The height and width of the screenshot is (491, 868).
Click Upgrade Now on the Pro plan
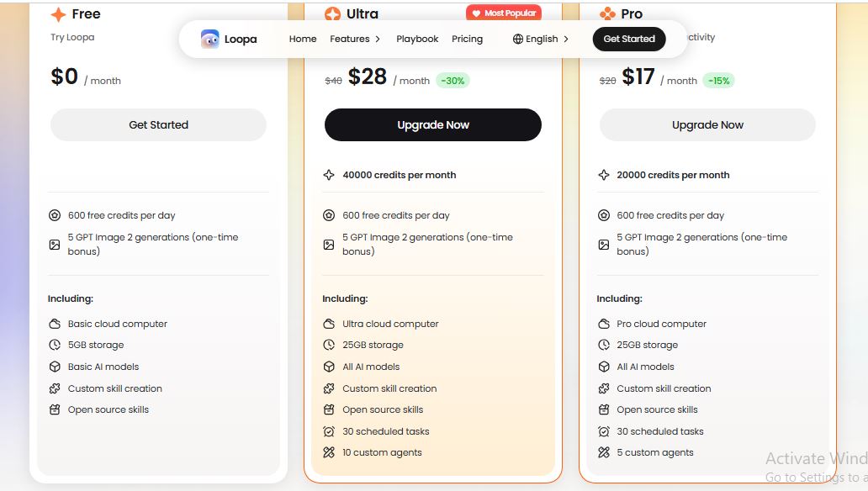click(707, 124)
